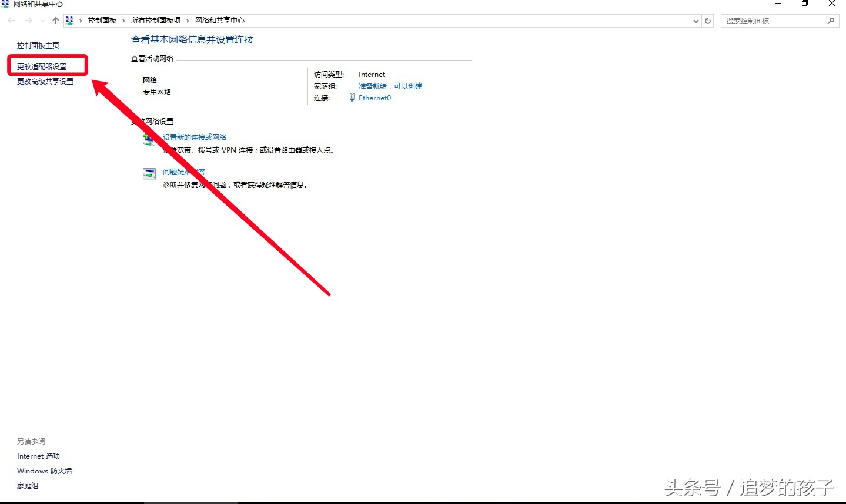The width and height of the screenshot is (846, 504).
Task: Select 控制面板 in the breadcrumb
Action: (102, 21)
